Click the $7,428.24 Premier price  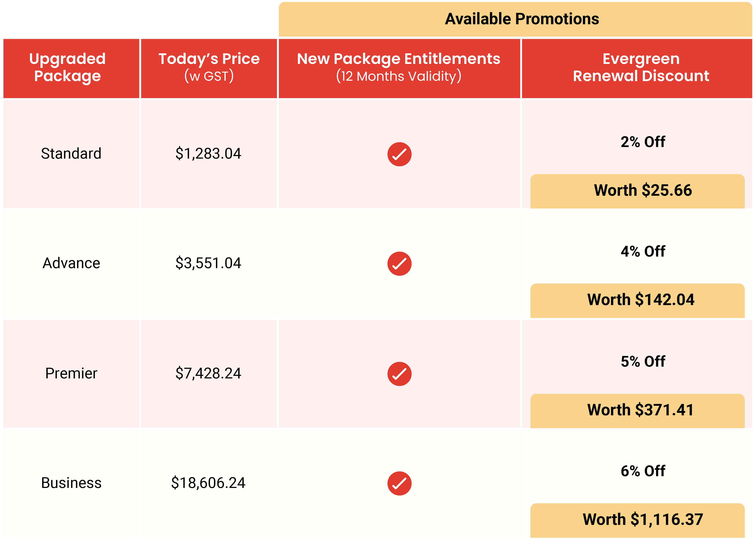pyautogui.click(x=208, y=374)
